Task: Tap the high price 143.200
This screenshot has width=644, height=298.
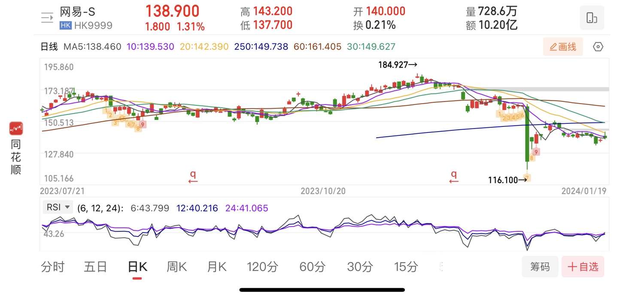Action: pyautogui.click(x=273, y=11)
